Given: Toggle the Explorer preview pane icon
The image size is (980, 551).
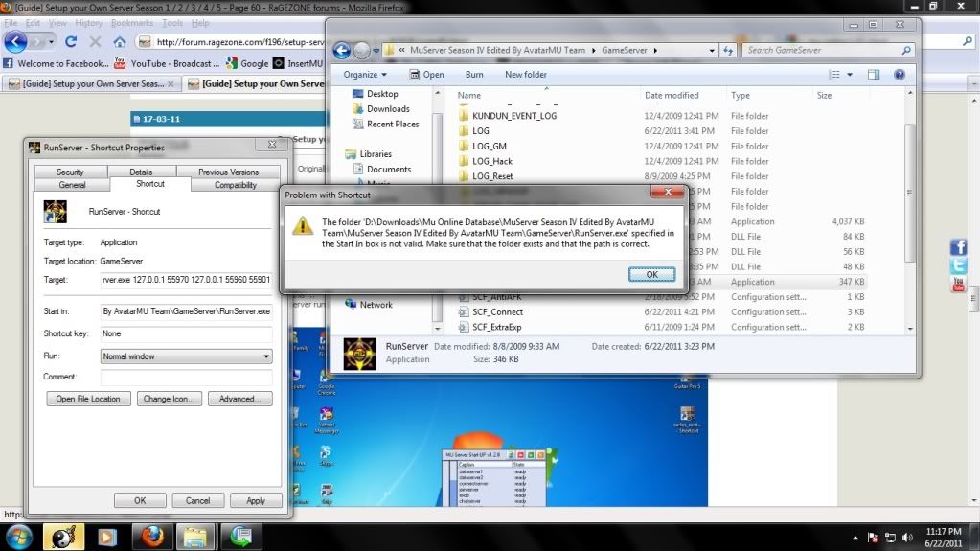Looking at the screenshot, I should (x=874, y=74).
